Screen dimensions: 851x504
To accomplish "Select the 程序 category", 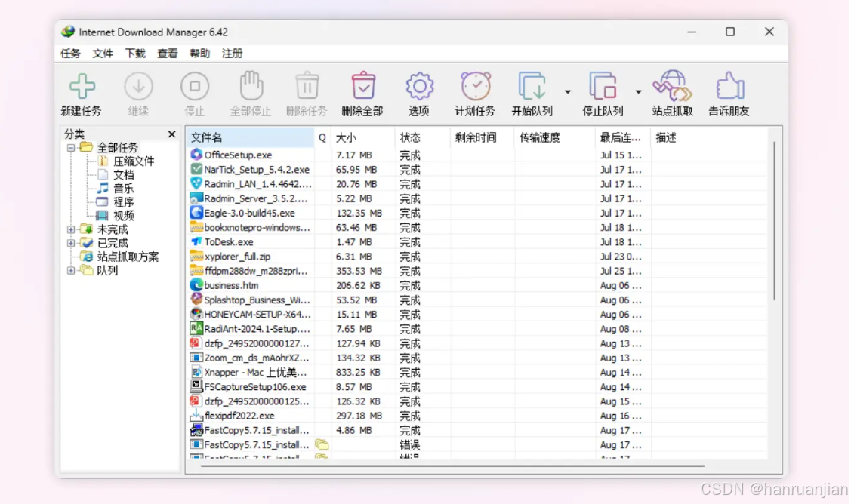I will pos(122,201).
